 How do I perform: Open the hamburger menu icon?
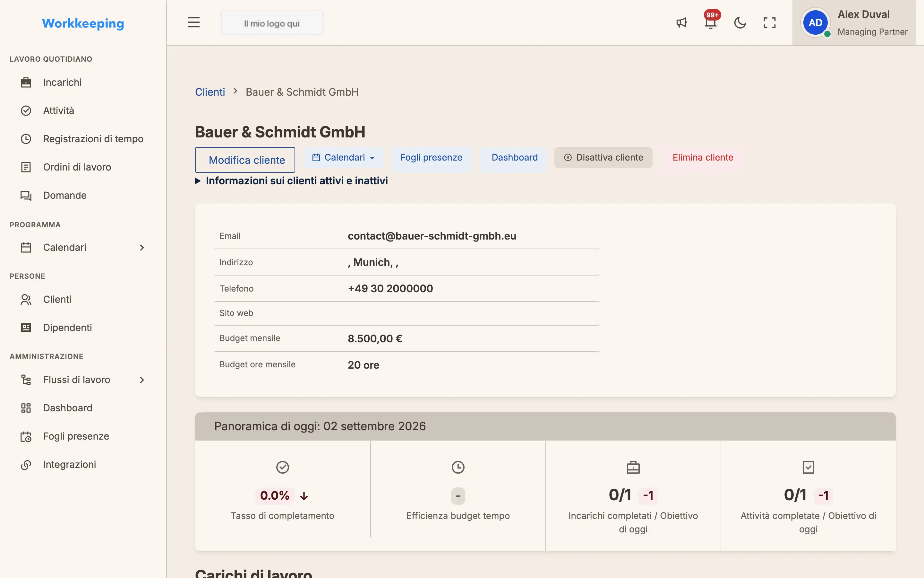(x=193, y=22)
